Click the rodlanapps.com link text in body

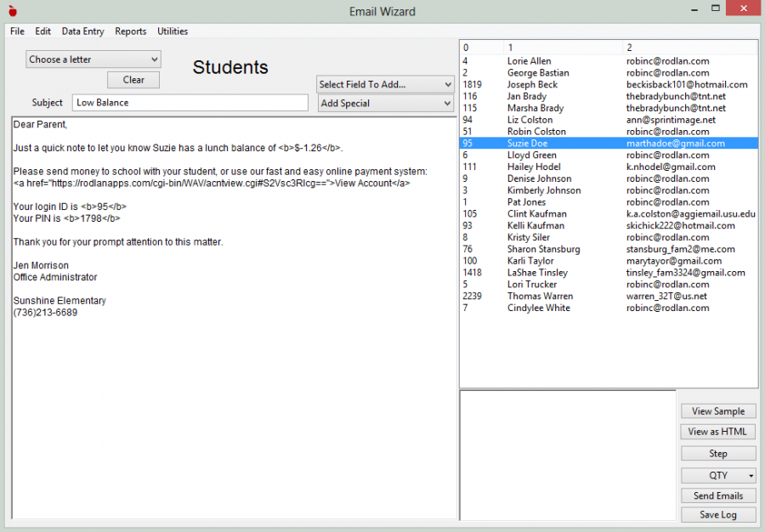(x=212, y=184)
